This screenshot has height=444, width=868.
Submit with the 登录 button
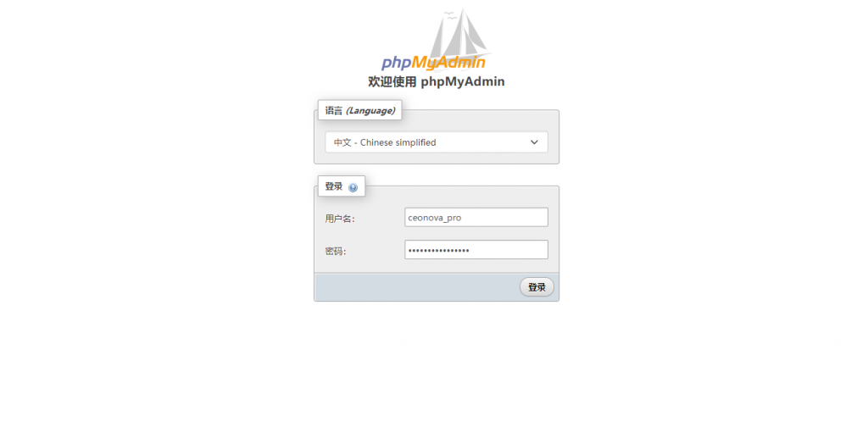click(537, 286)
